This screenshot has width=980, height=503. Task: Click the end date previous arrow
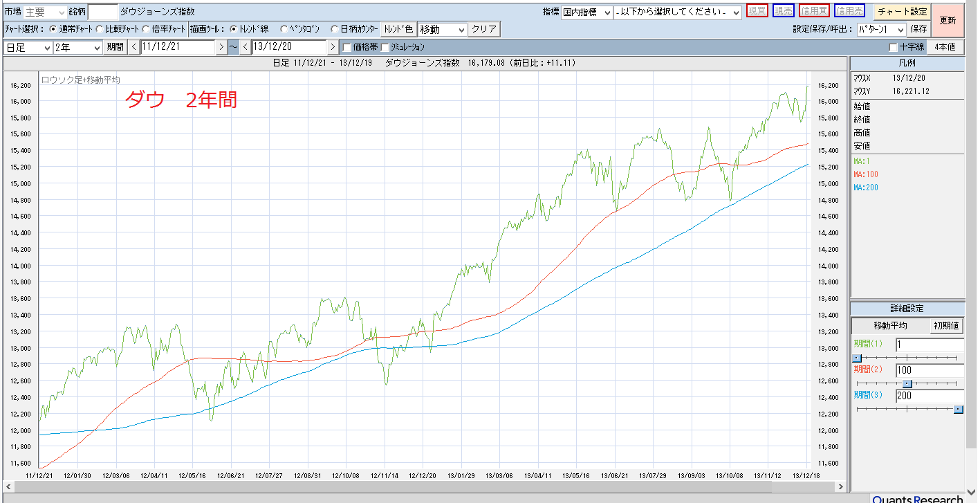[x=245, y=47]
